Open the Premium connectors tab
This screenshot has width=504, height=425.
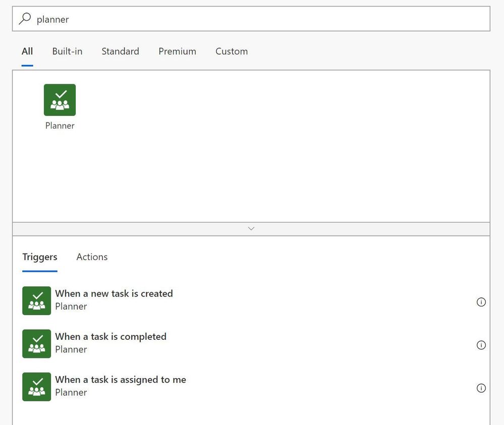tap(177, 51)
